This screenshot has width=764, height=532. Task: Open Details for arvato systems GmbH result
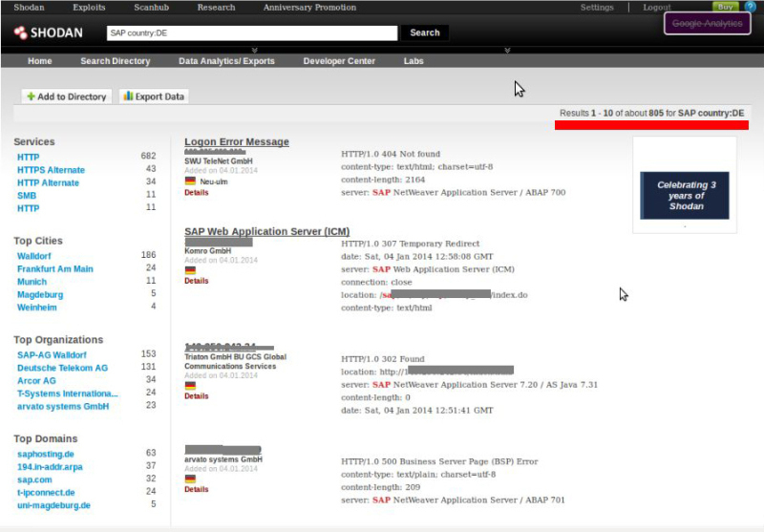click(x=197, y=489)
